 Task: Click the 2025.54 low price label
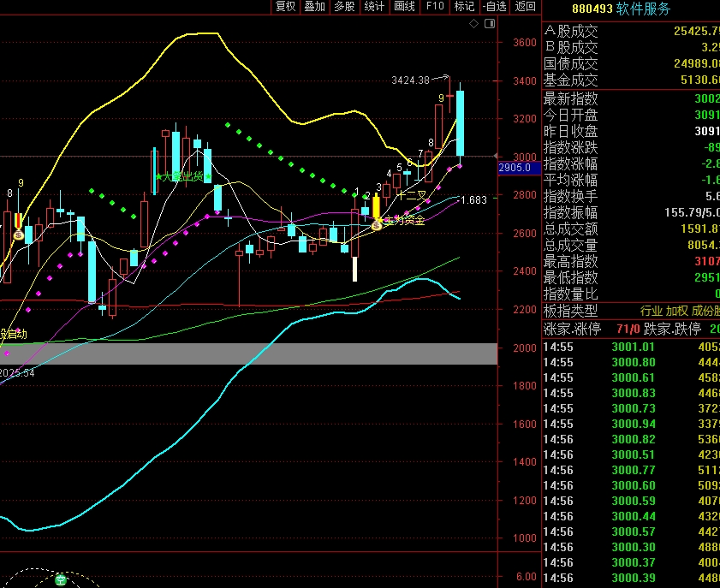[17, 373]
